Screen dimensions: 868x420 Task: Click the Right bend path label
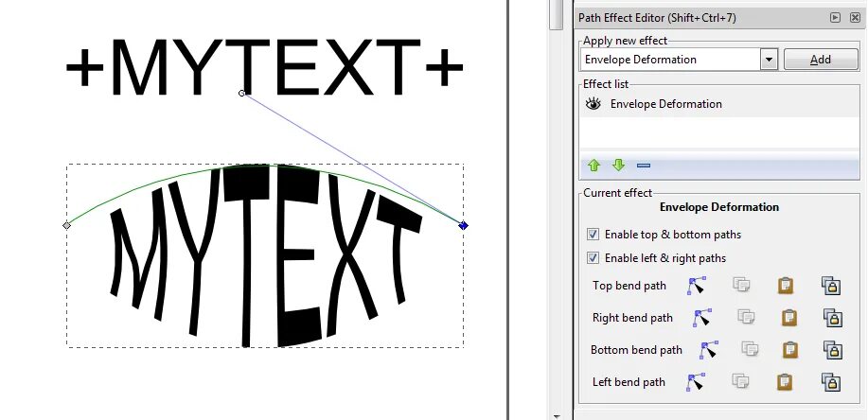coord(632,318)
